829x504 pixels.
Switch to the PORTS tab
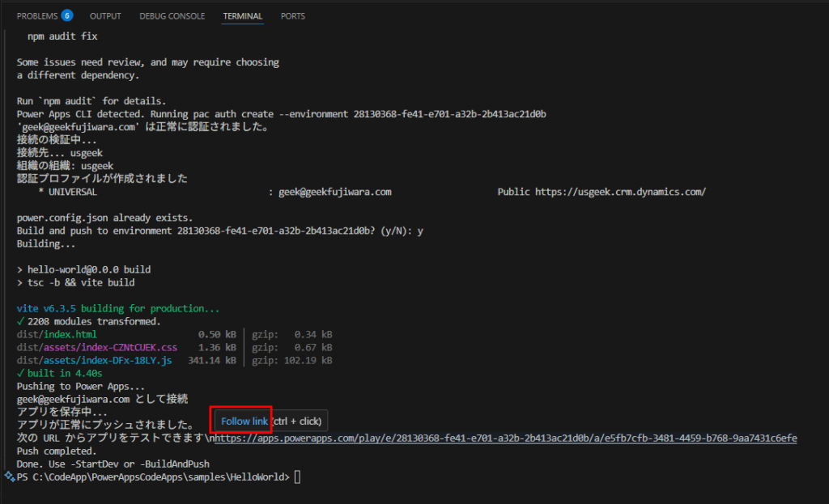(293, 16)
